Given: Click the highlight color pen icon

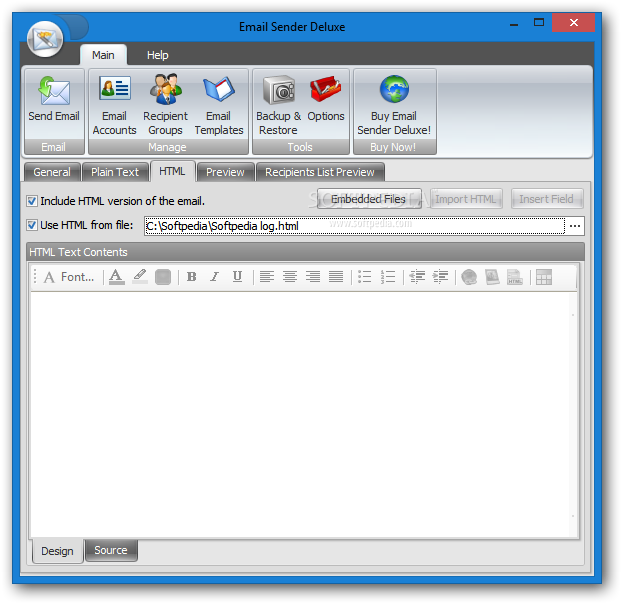Looking at the screenshot, I should (x=140, y=277).
